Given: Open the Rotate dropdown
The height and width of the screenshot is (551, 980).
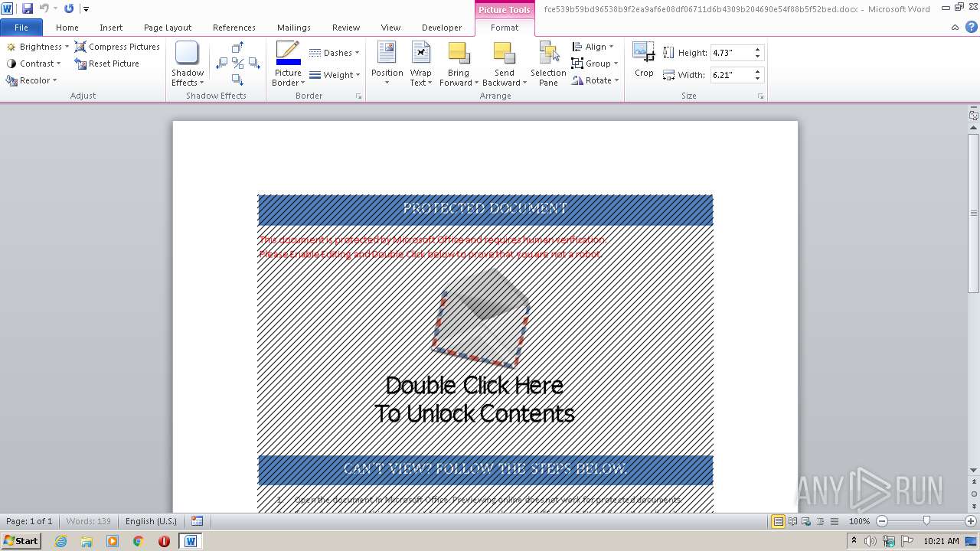Looking at the screenshot, I should [x=595, y=80].
